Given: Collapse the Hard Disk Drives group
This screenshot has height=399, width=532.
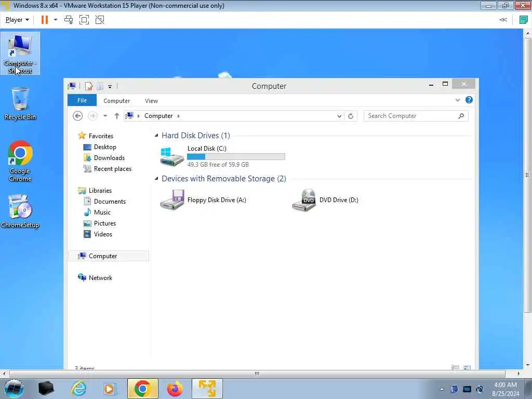Looking at the screenshot, I should point(156,136).
